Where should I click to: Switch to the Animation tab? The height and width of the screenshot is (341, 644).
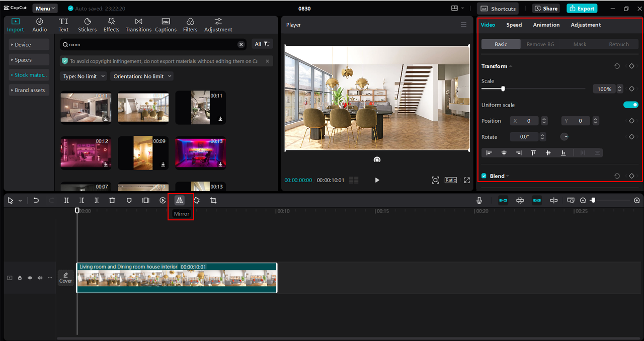coord(546,25)
